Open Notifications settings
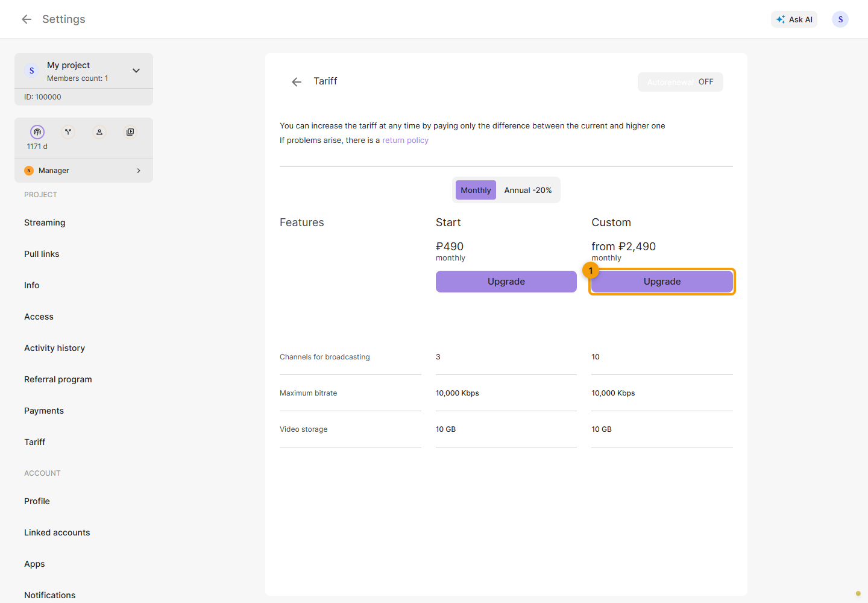868x603 pixels. click(x=50, y=595)
